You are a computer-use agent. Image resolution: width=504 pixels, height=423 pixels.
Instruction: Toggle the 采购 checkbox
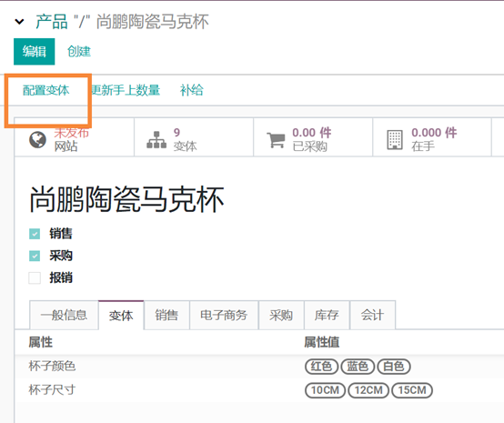[x=35, y=256]
